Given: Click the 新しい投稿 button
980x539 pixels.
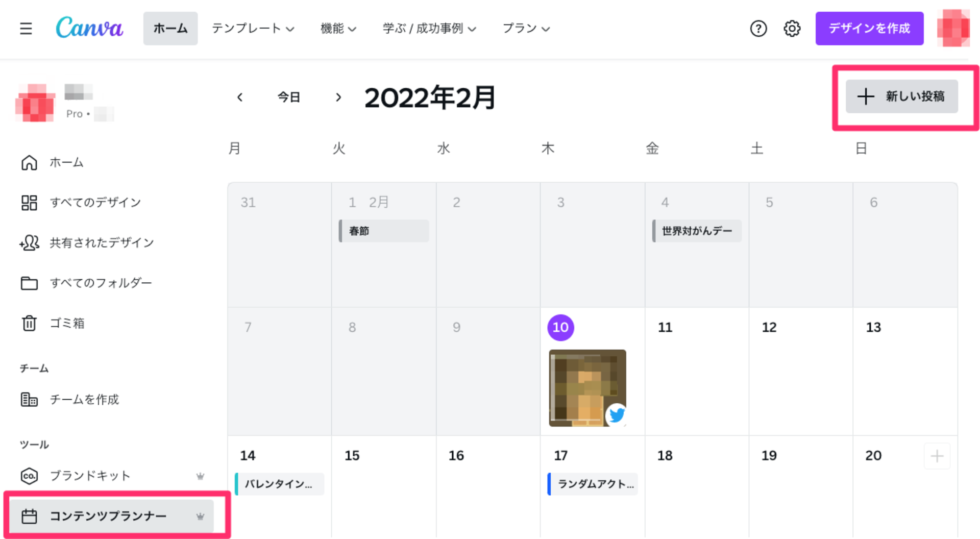Looking at the screenshot, I should 901,96.
